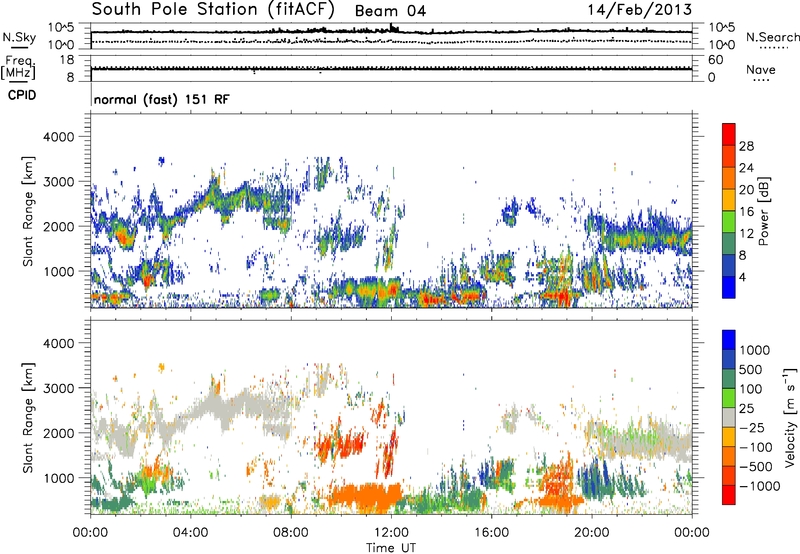Click the "N.Search" legend label

[x=772, y=37]
